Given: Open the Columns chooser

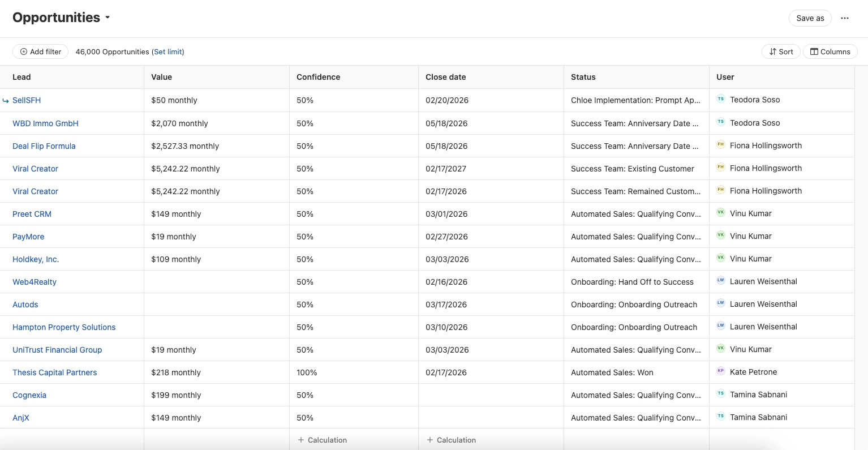Looking at the screenshot, I should point(830,52).
